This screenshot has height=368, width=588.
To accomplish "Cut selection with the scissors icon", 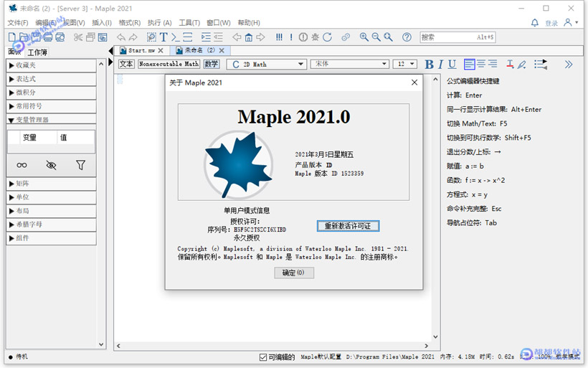I will [x=78, y=37].
